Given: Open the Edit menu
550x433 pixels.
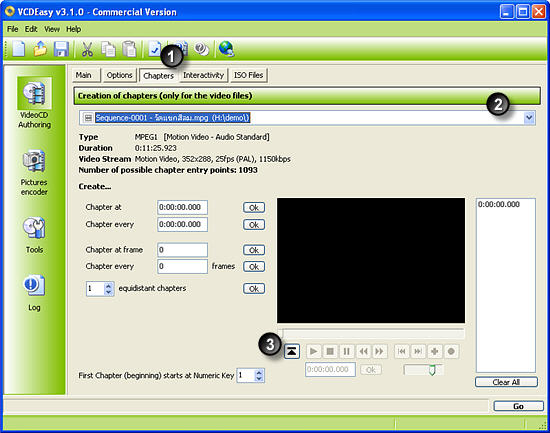Looking at the screenshot, I should [x=31, y=29].
